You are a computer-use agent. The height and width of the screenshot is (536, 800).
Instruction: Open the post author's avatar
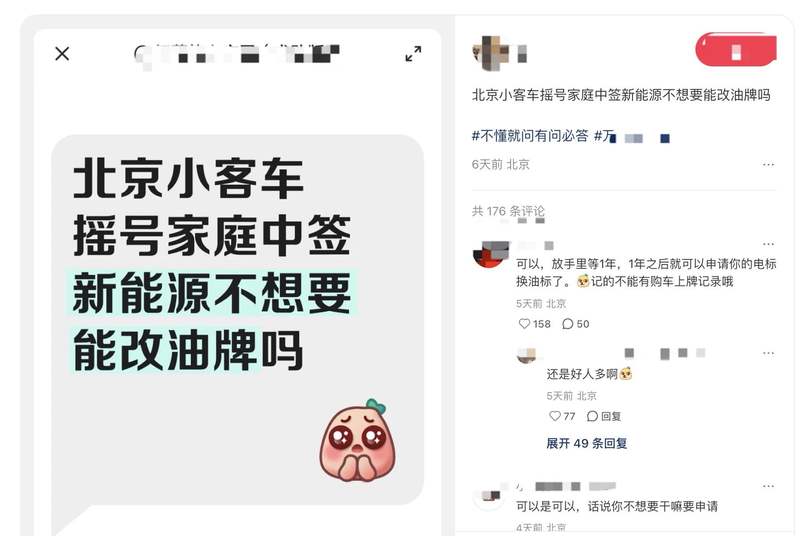491,53
